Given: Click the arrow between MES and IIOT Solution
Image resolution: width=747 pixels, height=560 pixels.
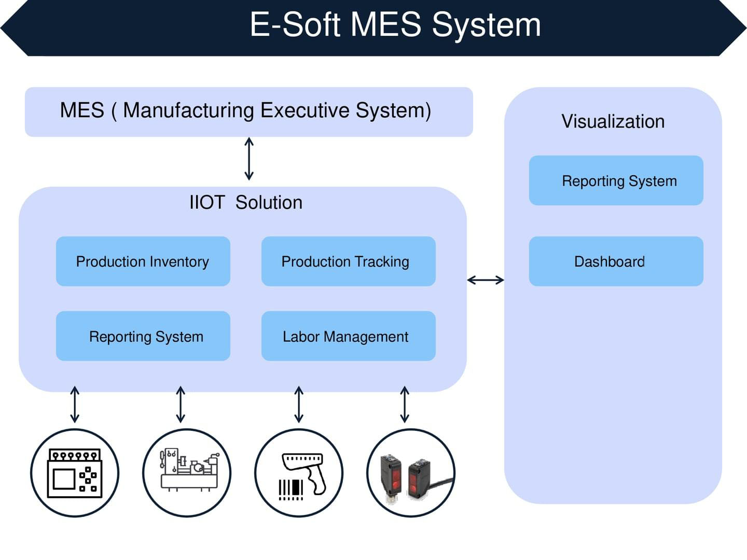Looking at the screenshot, I should (249, 159).
